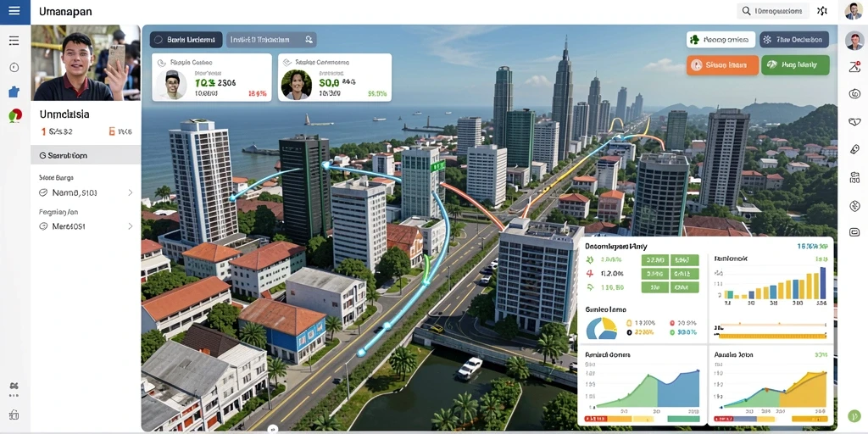Click the round handle under the map
This screenshot has height=434, width=868.
click(272, 429)
